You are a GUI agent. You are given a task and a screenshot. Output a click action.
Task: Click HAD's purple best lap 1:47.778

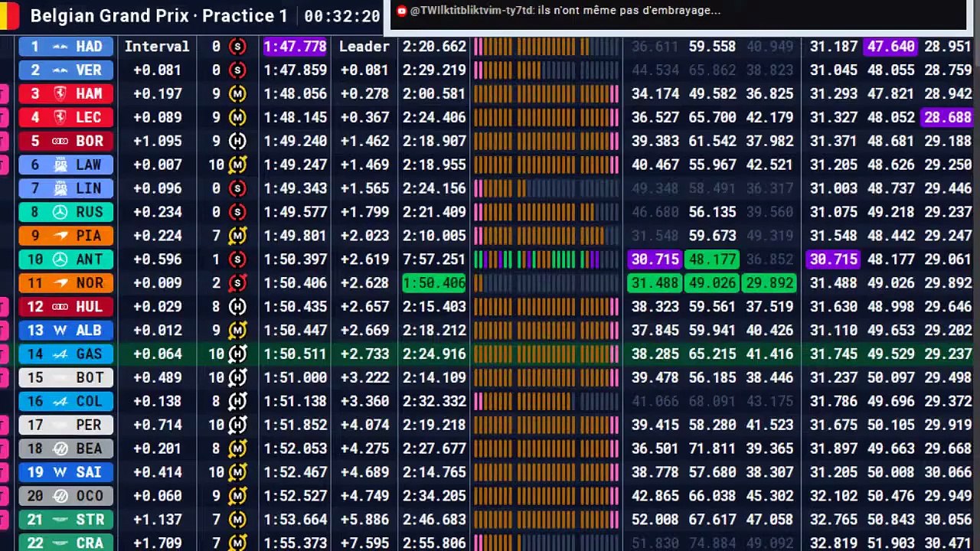point(295,47)
